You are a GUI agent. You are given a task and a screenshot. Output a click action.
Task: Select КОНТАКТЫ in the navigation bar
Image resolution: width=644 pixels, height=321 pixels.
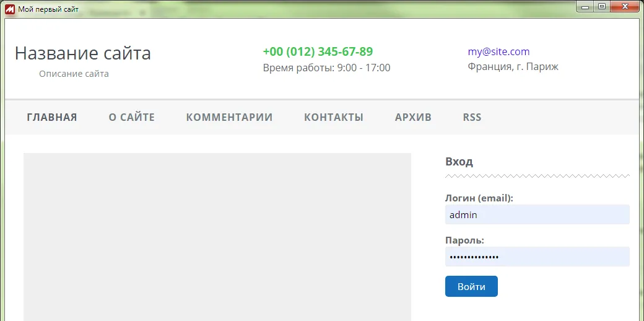coord(333,117)
